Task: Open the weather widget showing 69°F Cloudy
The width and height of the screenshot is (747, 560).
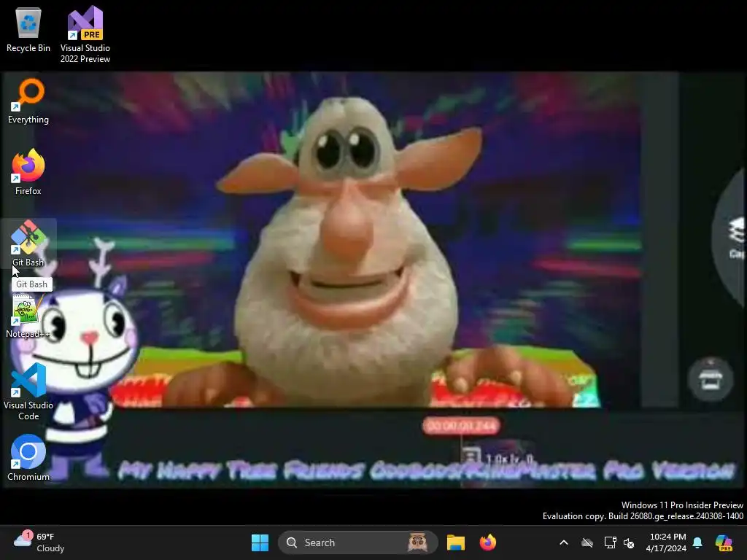Action: tap(39, 542)
